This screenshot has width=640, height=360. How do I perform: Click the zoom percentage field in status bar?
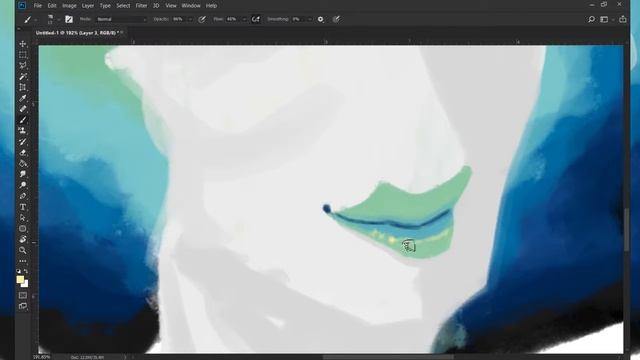point(42,357)
